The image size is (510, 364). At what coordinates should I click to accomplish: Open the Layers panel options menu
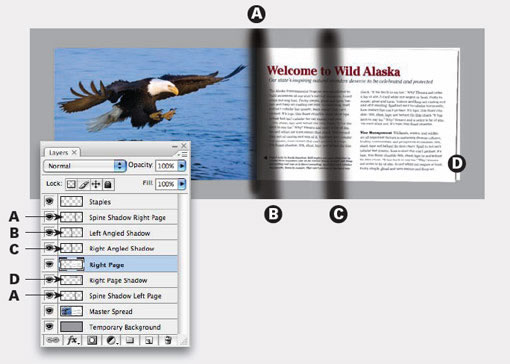[183, 154]
